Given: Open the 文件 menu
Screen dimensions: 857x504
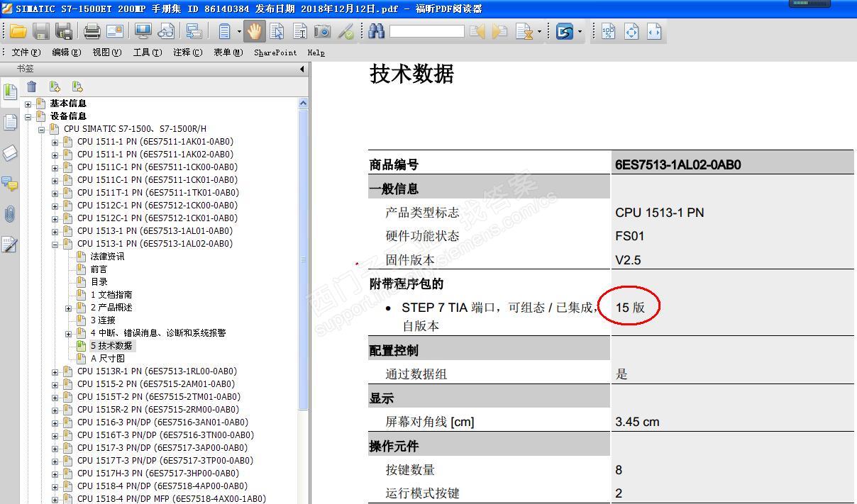Looking at the screenshot, I should [26, 52].
